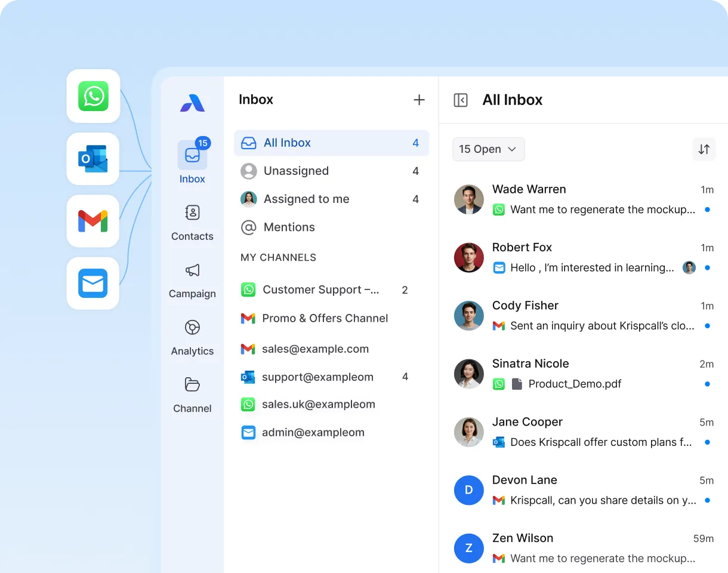Click the app logo in sidebar

click(x=192, y=103)
